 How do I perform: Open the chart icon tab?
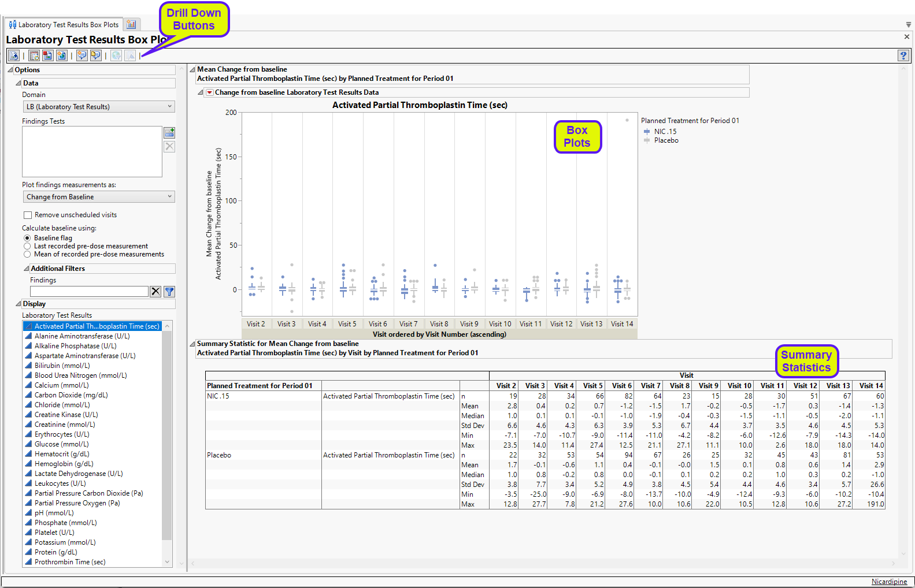point(131,24)
